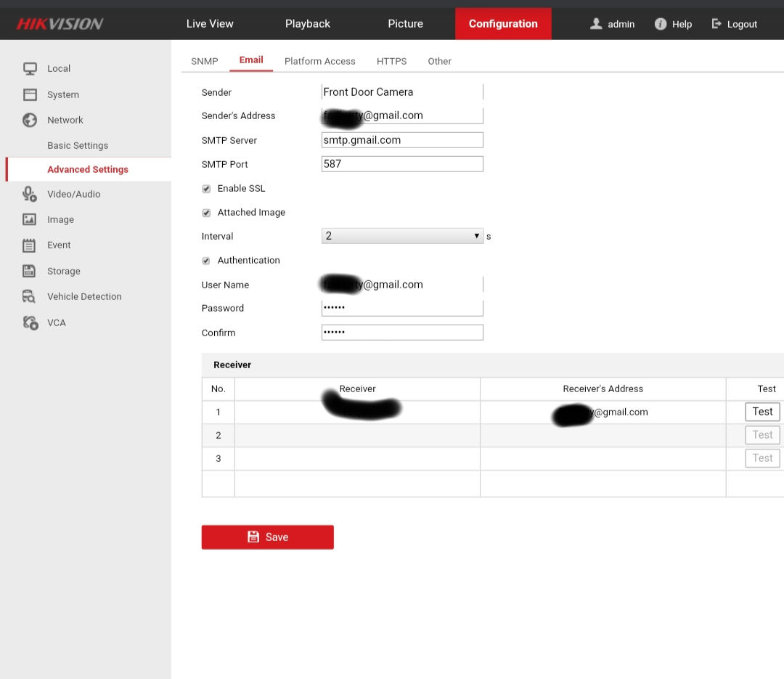This screenshot has width=784, height=679.
Task: Go to the Playback page
Action: point(307,24)
